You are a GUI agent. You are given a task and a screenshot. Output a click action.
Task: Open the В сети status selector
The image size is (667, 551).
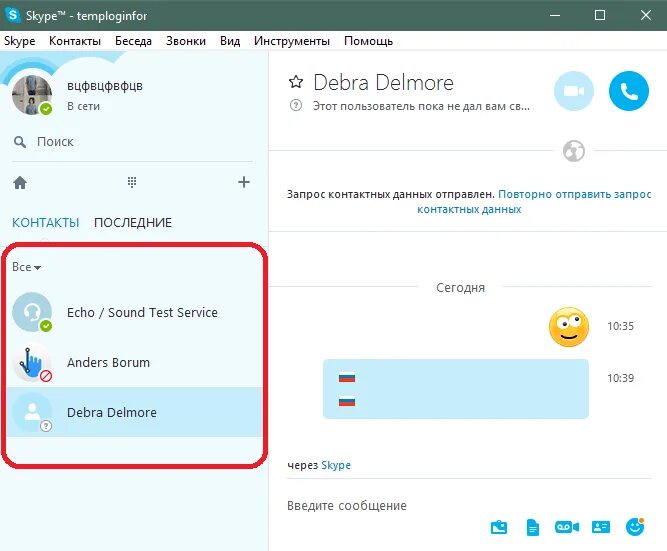coord(83,106)
